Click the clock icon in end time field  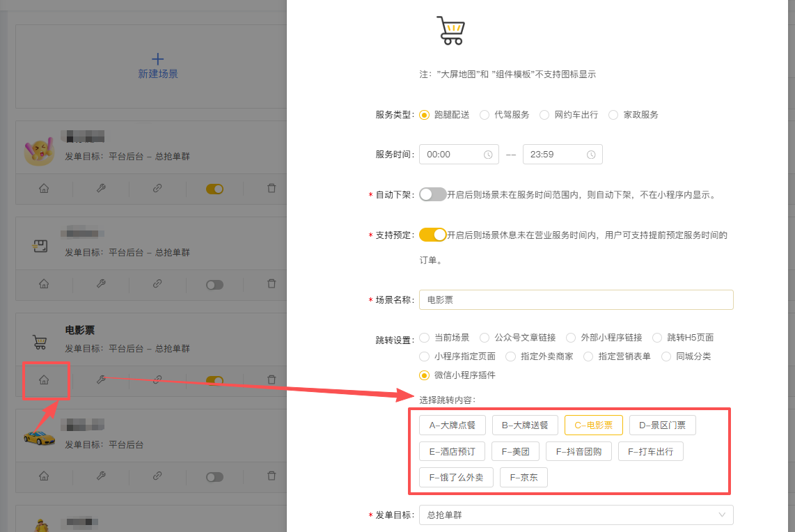pyautogui.click(x=591, y=155)
